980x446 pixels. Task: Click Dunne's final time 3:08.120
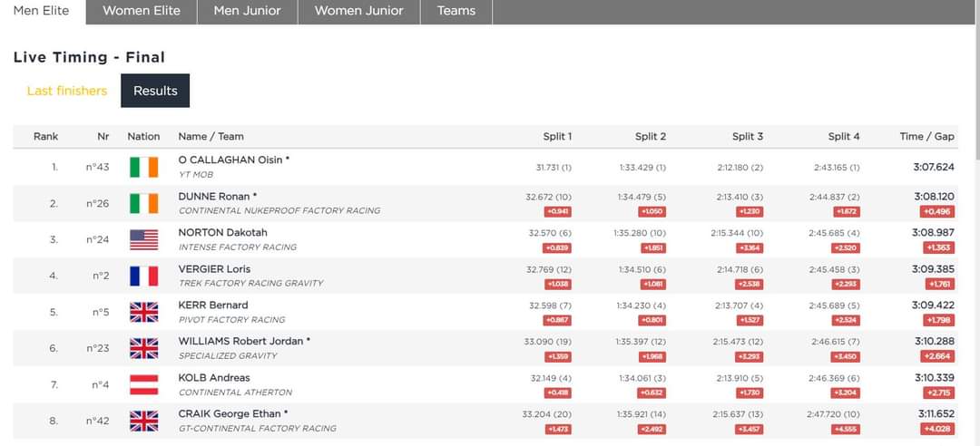pos(935,197)
